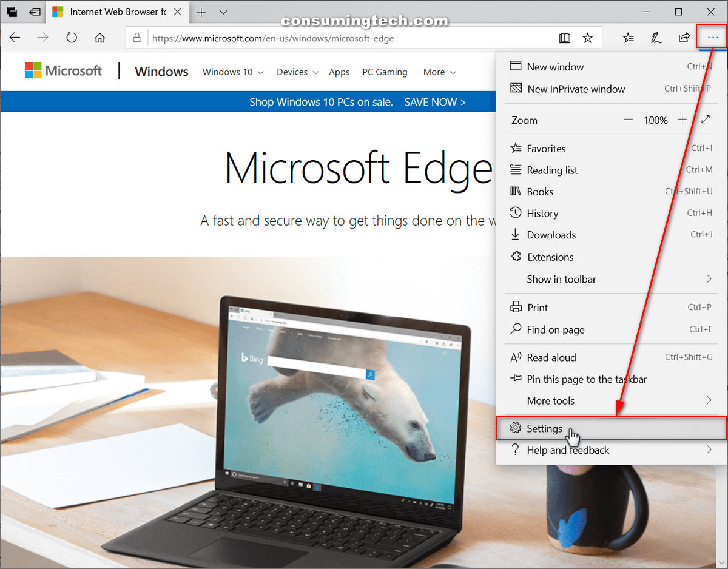Click the Add notes pen icon

pos(656,38)
